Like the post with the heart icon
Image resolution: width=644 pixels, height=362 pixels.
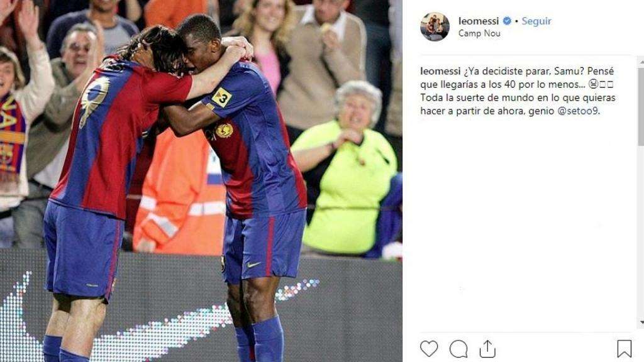tap(429, 348)
